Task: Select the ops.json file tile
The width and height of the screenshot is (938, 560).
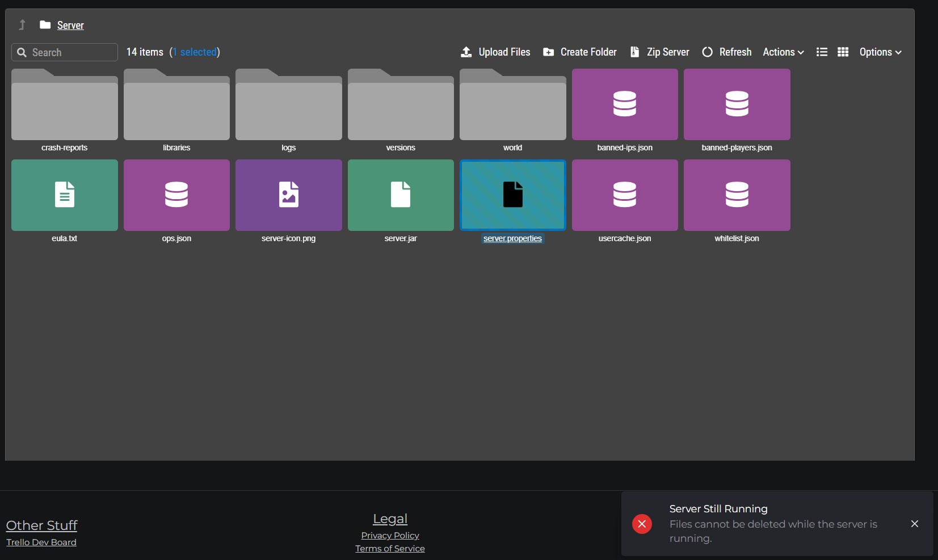Action: point(176,195)
